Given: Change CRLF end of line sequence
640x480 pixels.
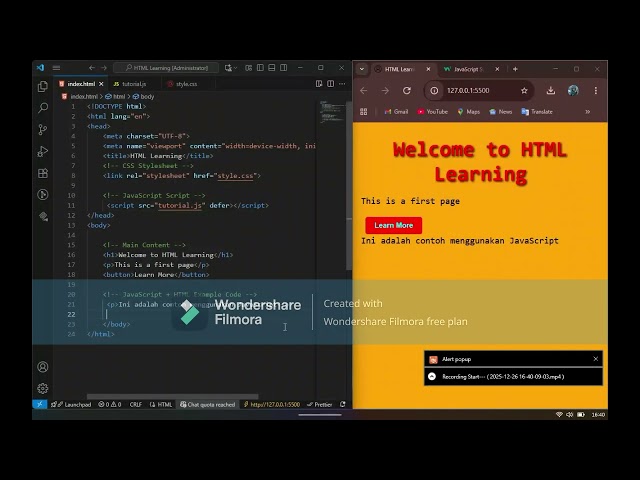Looking at the screenshot, I should [136, 404].
